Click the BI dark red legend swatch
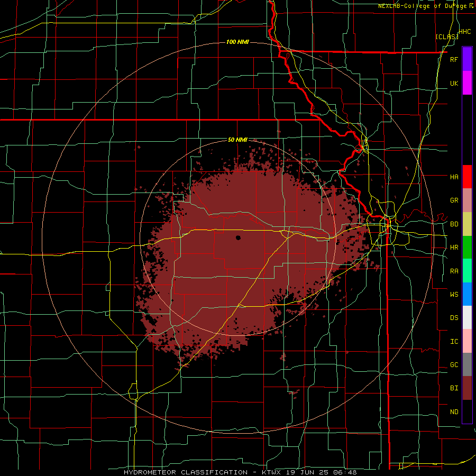 click(467, 388)
